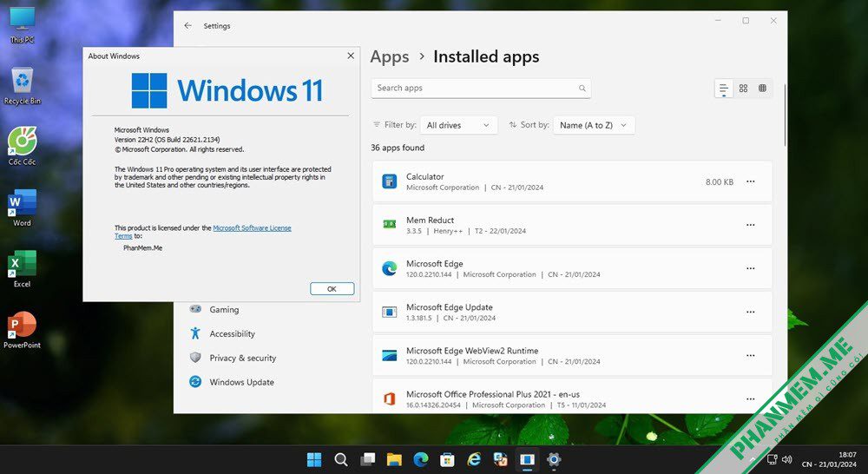Click licensee name PhanMem.Me
Screen dimensions: 868x474
coord(143,248)
